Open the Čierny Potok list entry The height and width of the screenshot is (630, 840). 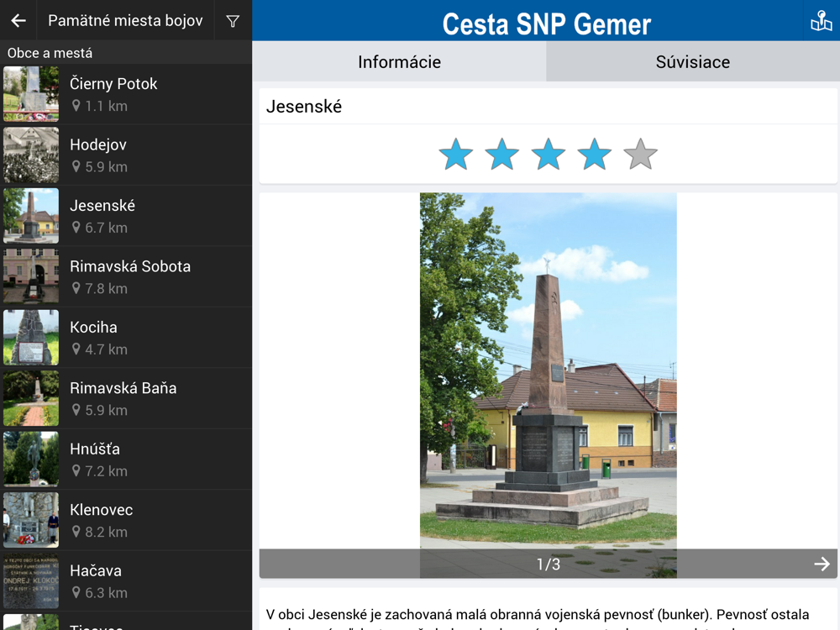pos(126,94)
